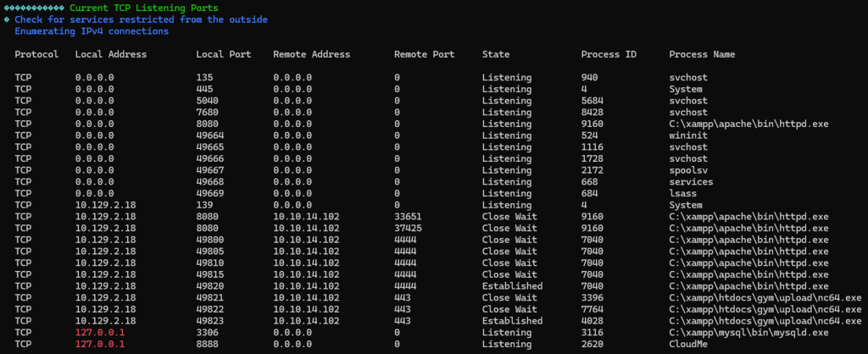This screenshot has height=354, width=868.
Task: Click remote port 33651
Action: coord(408,217)
